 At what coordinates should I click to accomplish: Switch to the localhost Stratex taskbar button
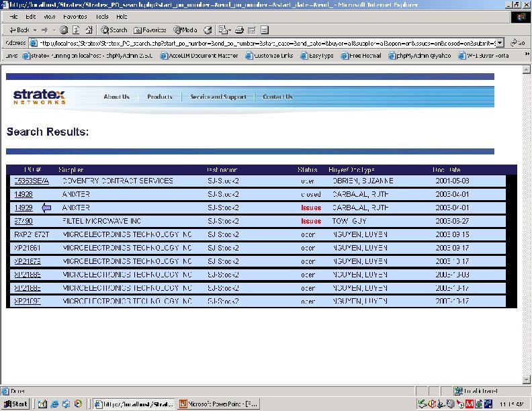(x=134, y=404)
